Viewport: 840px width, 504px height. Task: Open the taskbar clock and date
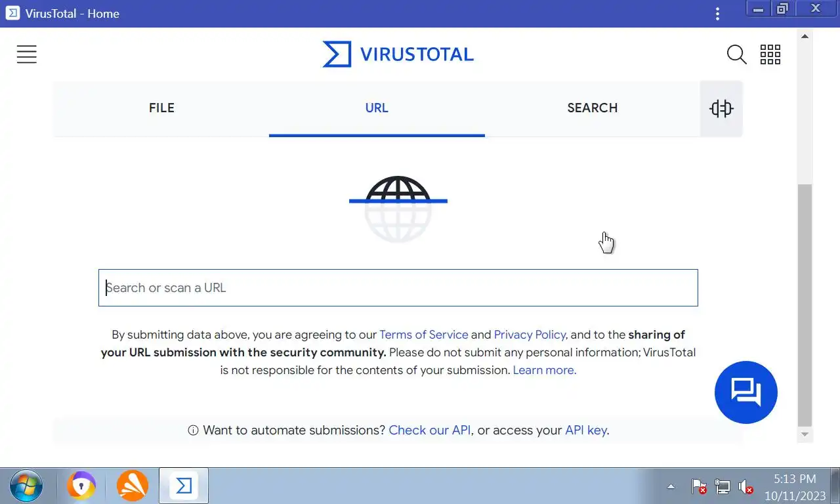(795, 486)
